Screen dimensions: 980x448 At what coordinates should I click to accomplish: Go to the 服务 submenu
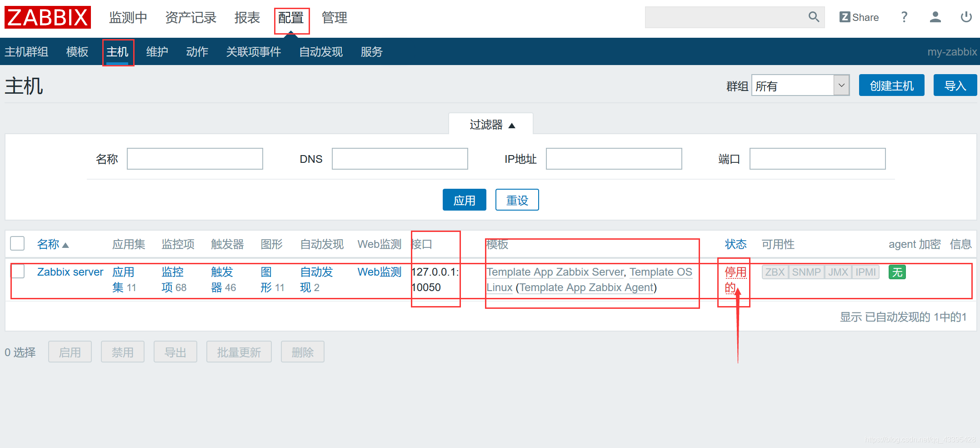[372, 52]
